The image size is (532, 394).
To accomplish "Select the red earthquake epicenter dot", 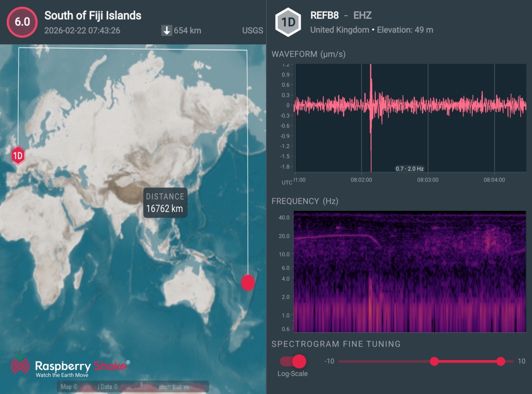I will tap(248, 283).
